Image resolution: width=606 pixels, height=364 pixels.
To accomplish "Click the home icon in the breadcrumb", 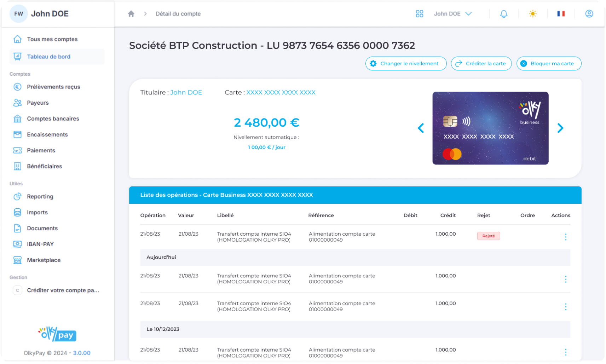I will coord(131,13).
